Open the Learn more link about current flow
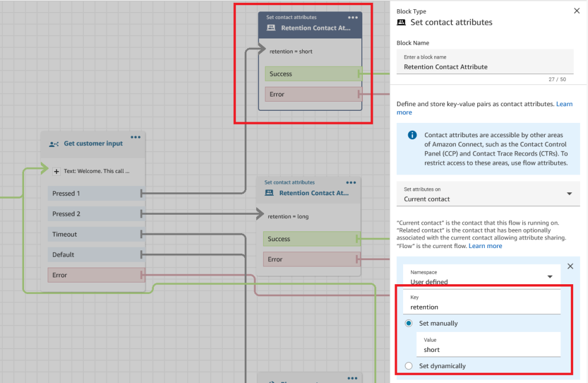 pos(485,246)
